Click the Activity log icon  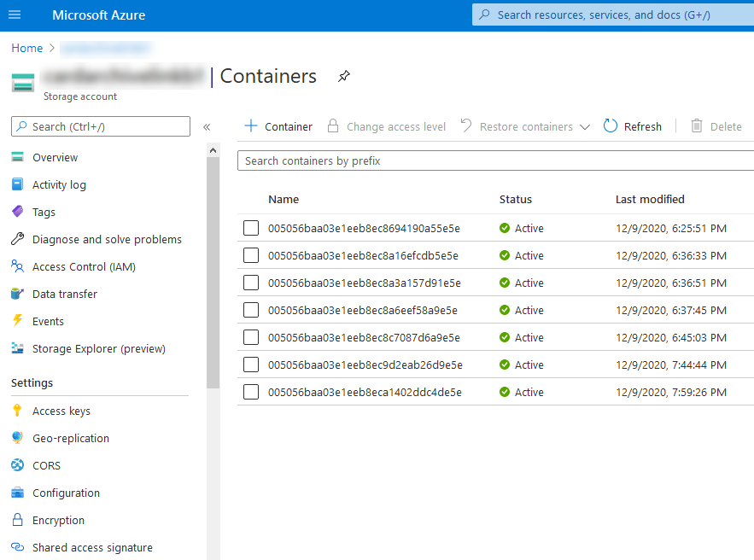(x=17, y=184)
